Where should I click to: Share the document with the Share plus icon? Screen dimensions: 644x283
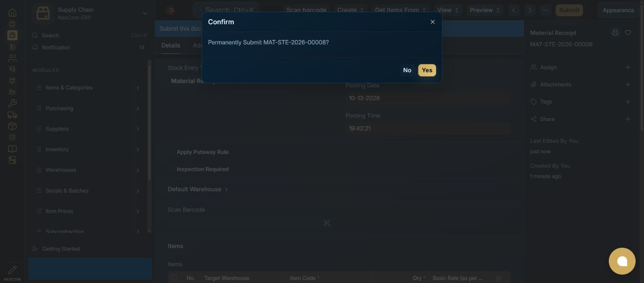click(628, 119)
